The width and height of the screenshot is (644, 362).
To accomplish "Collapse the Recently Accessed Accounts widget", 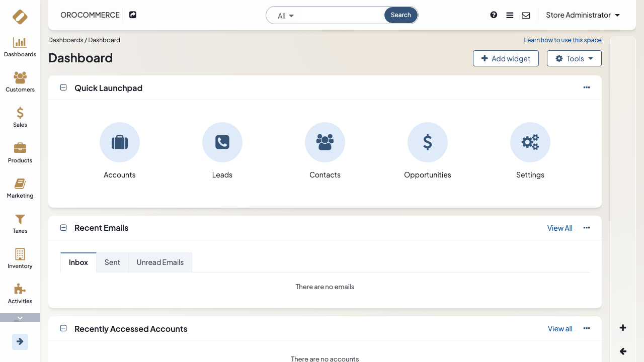I will point(63,328).
